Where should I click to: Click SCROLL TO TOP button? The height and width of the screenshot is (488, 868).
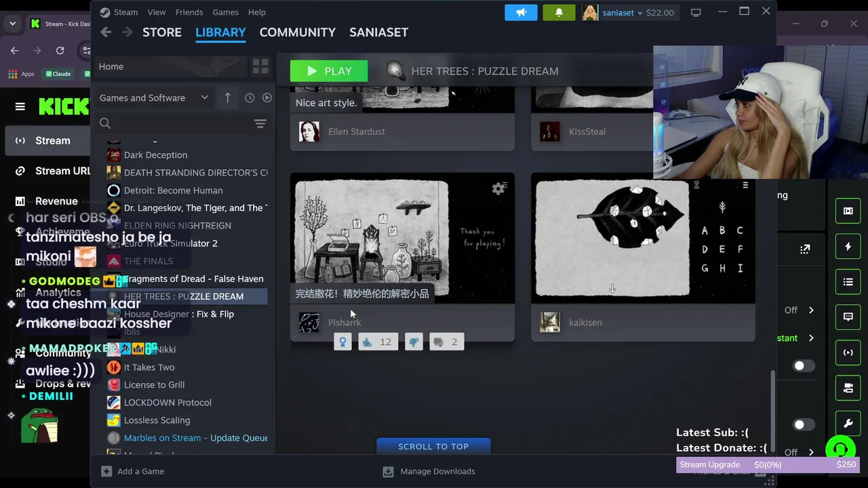(433, 446)
